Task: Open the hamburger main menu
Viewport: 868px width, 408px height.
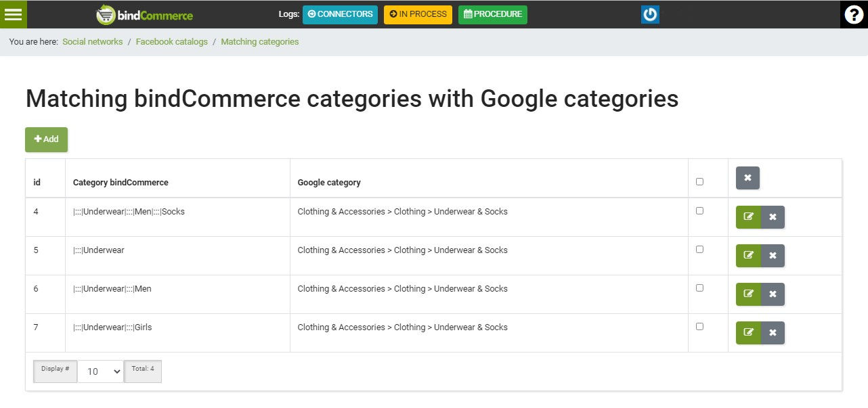Action: pos(13,14)
